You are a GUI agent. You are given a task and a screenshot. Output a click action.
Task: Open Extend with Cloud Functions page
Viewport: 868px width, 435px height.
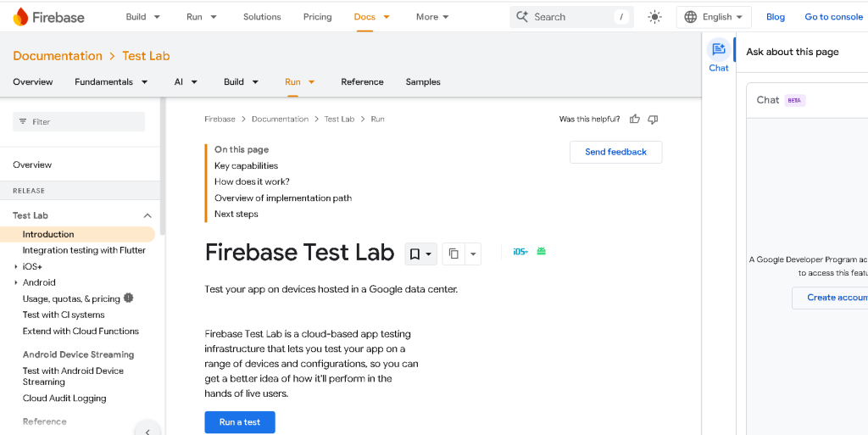pyautogui.click(x=81, y=332)
